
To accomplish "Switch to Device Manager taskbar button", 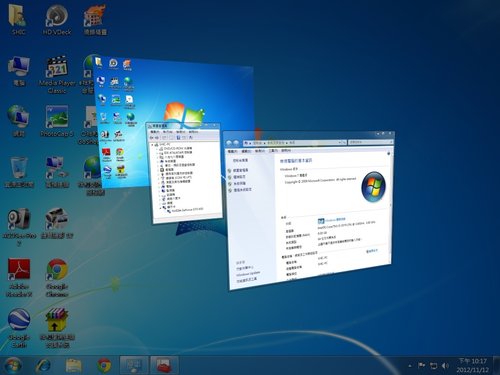I will click(x=134, y=365).
